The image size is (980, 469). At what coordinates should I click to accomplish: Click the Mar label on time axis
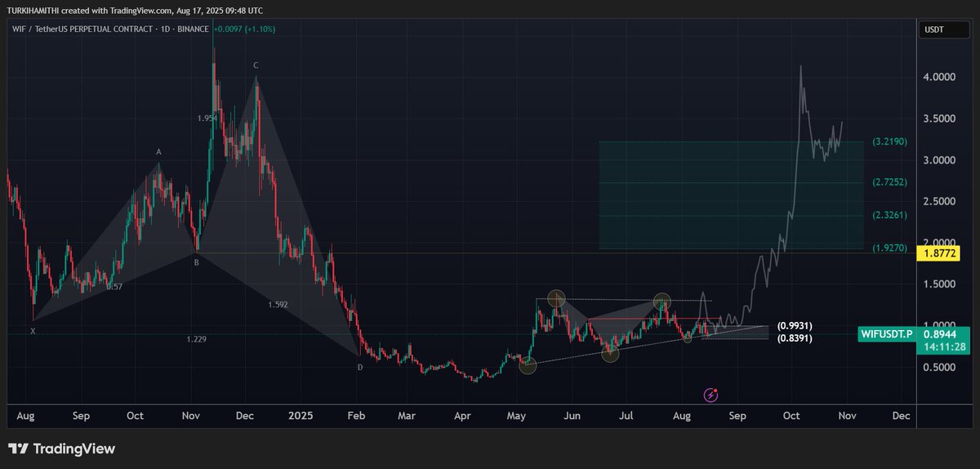pos(407,416)
